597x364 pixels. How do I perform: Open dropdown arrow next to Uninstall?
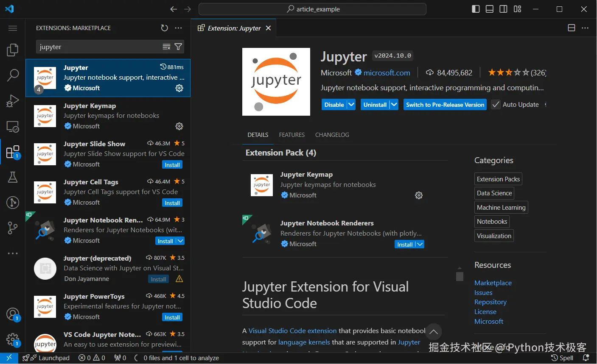394,105
